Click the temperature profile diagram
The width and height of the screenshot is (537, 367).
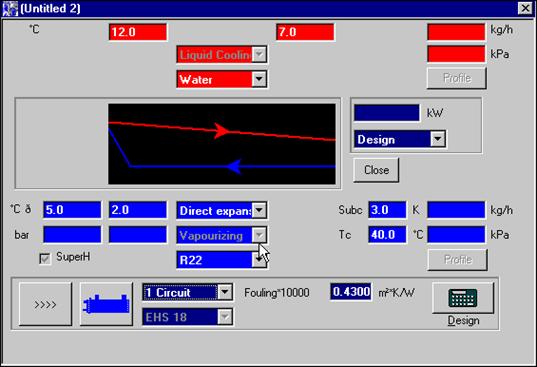point(222,144)
